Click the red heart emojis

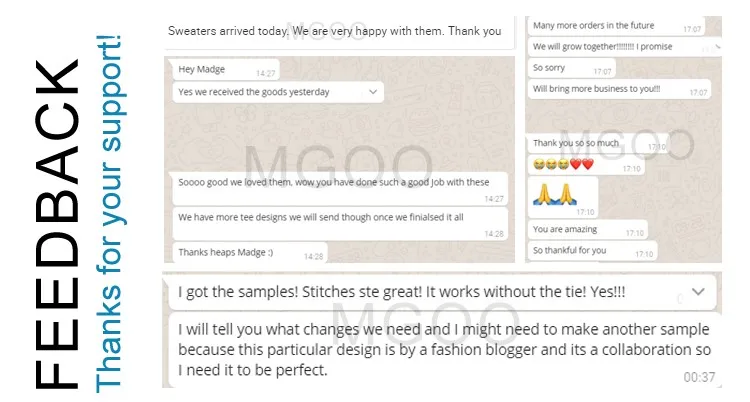(x=582, y=164)
